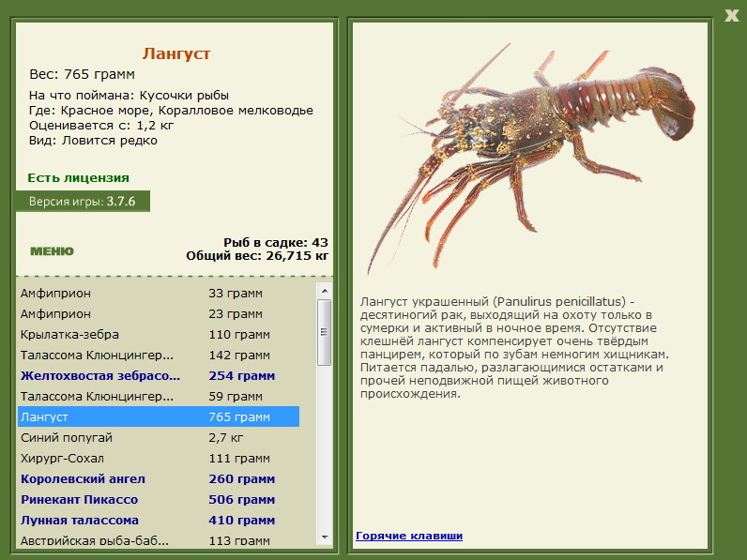The image size is (747, 560).
Task: Click the Общий вес: 26,715 кг text
Action: click(x=257, y=256)
